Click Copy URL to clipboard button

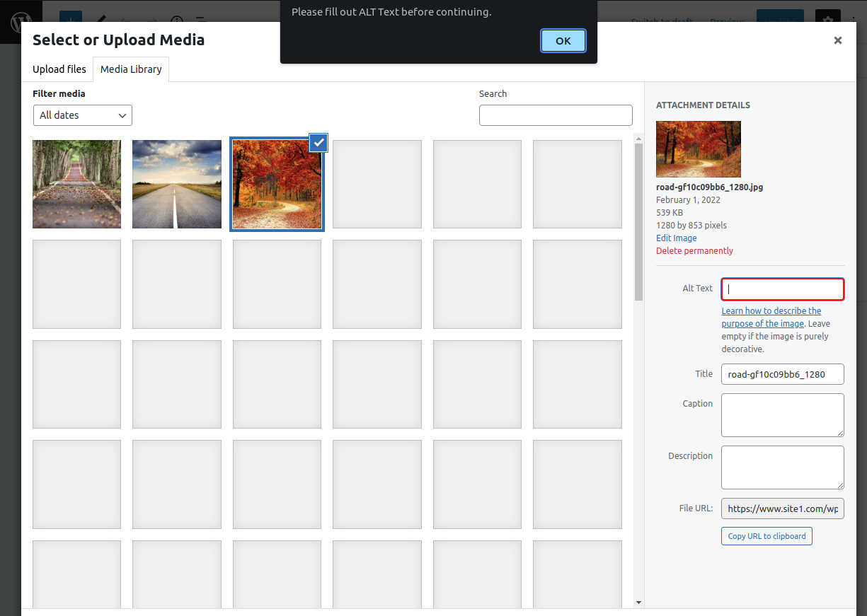point(766,536)
